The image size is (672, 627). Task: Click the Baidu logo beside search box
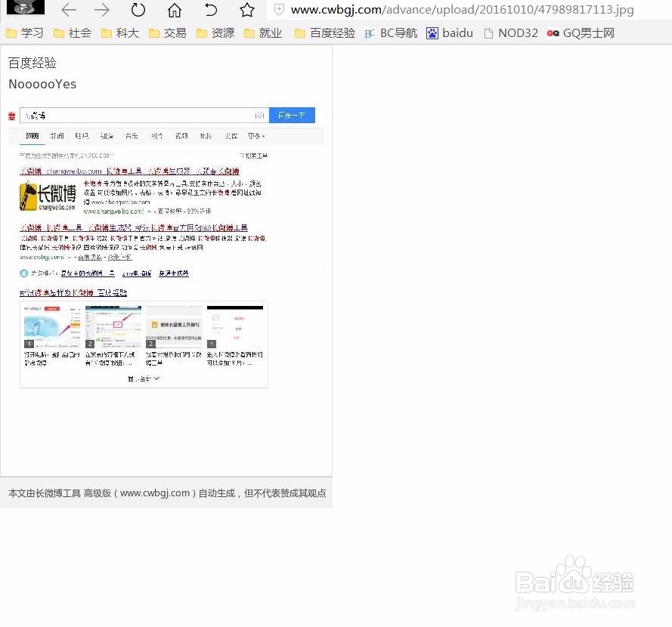point(12,116)
